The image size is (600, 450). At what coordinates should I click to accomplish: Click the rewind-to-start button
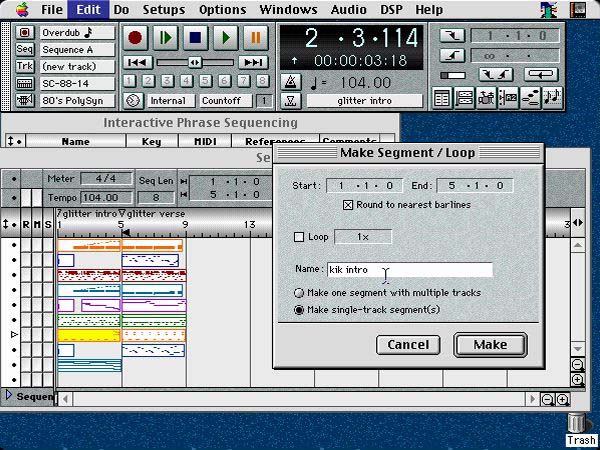[x=135, y=62]
